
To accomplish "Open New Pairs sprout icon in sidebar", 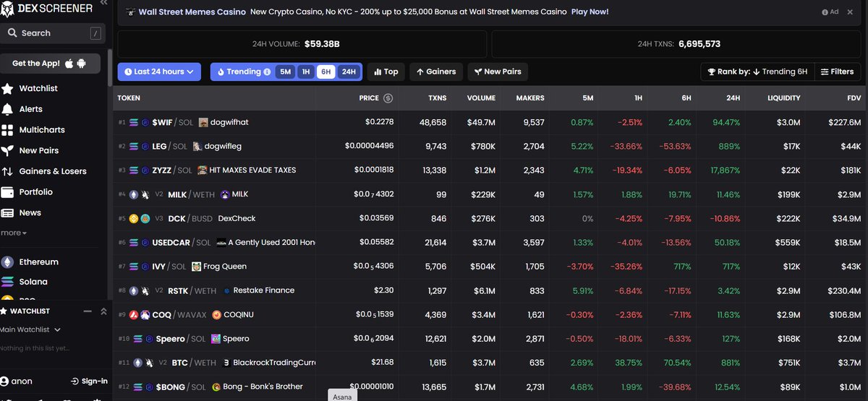I will (7, 150).
